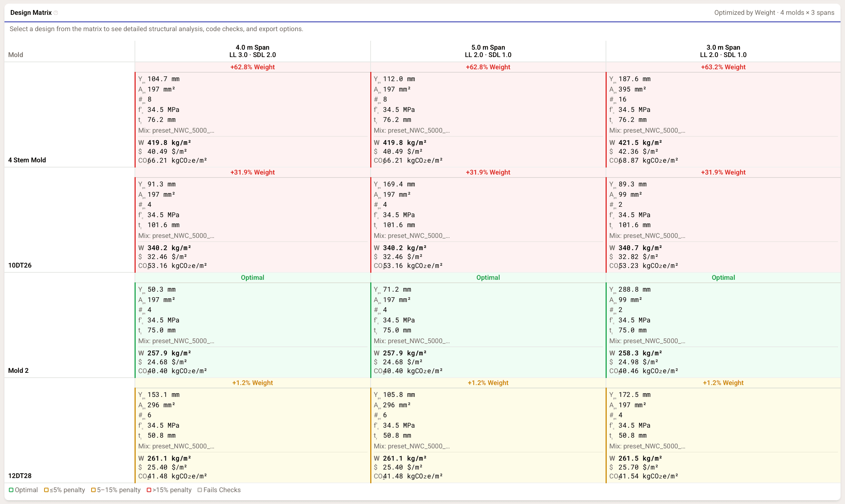
Task: Toggle the >15% penalty legend filter
Action: click(169, 490)
